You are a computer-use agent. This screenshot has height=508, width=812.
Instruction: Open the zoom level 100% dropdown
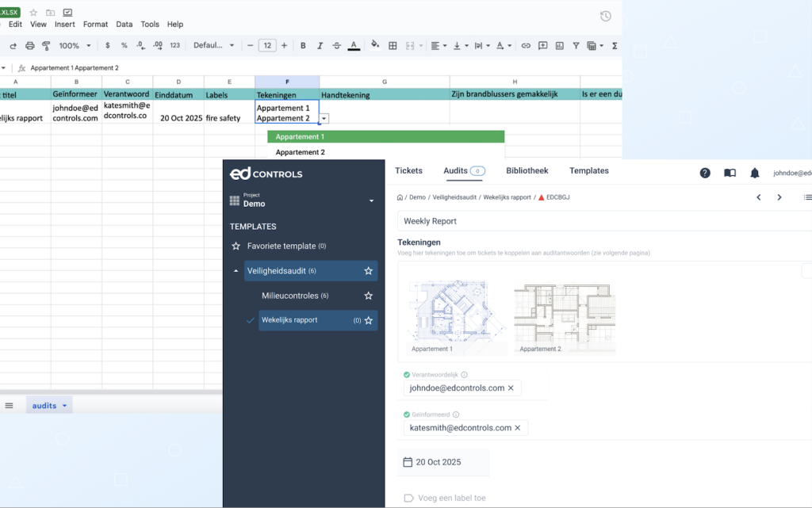pyautogui.click(x=75, y=46)
